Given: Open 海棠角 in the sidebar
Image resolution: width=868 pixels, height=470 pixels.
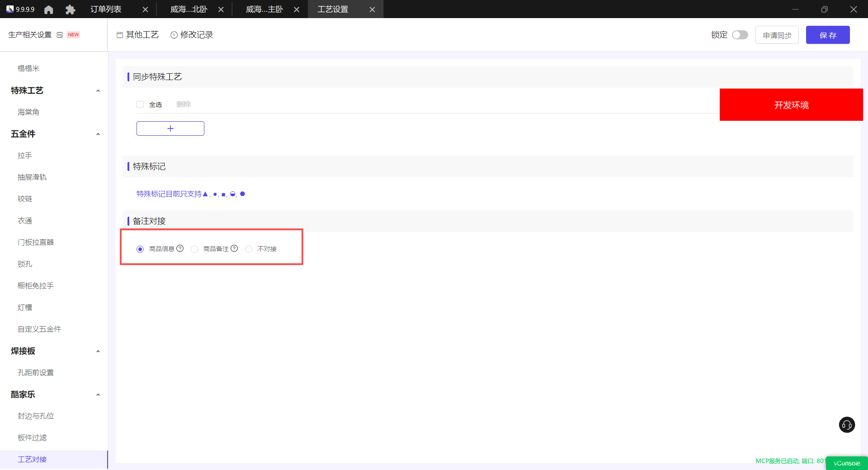Looking at the screenshot, I should point(28,112).
